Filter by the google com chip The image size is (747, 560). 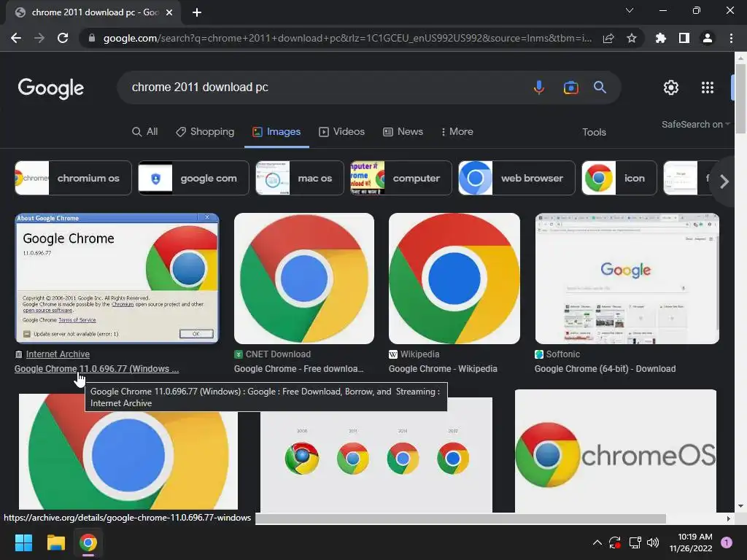click(x=193, y=178)
